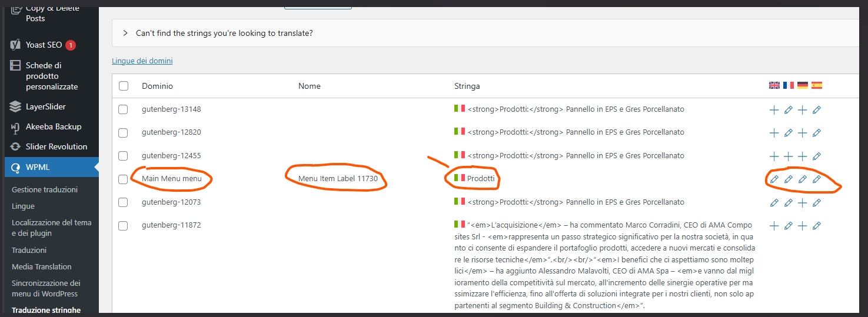
Task: Edit Spanish translation of Main Menu Prodotti
Action: [816, 179]
